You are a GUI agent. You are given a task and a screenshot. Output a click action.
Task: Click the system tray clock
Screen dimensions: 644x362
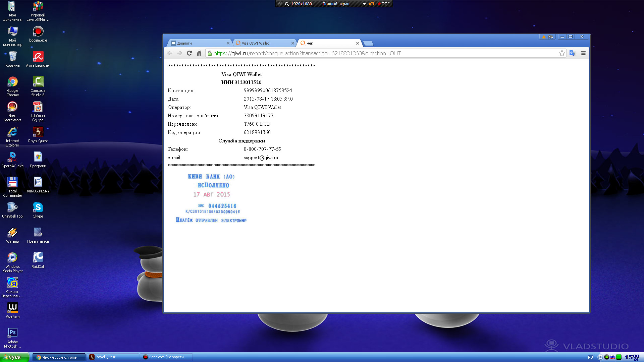click(x=632, y=357)
